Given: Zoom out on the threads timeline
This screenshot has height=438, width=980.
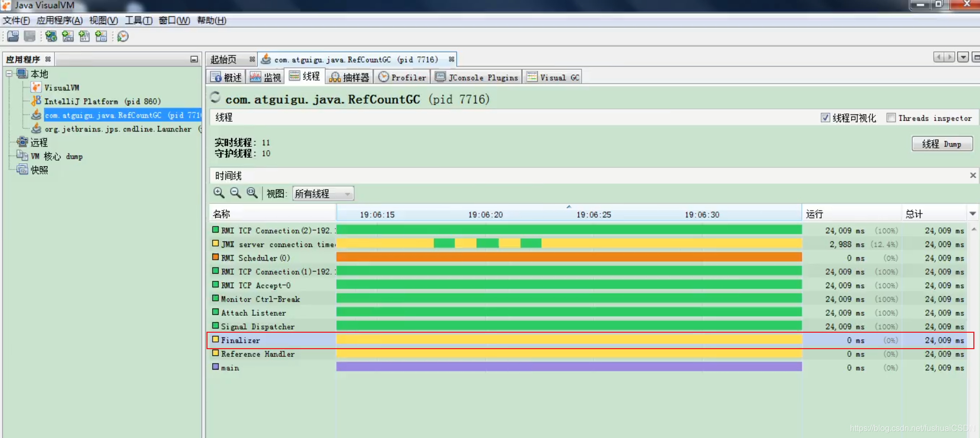Looking at the screenshot, I should (x=235, y=193).
